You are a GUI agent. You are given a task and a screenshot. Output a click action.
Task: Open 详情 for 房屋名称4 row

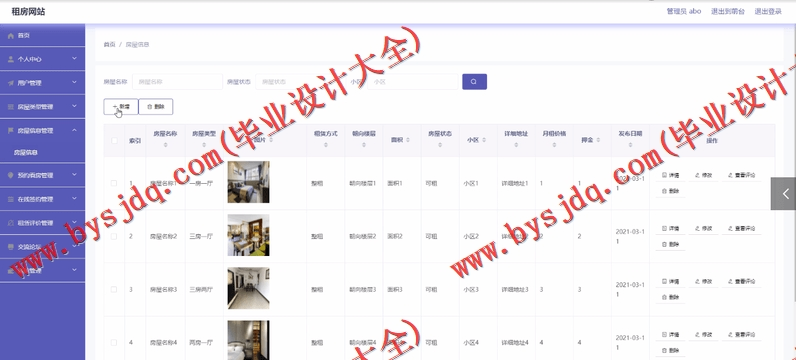click(x=671, y=335)
